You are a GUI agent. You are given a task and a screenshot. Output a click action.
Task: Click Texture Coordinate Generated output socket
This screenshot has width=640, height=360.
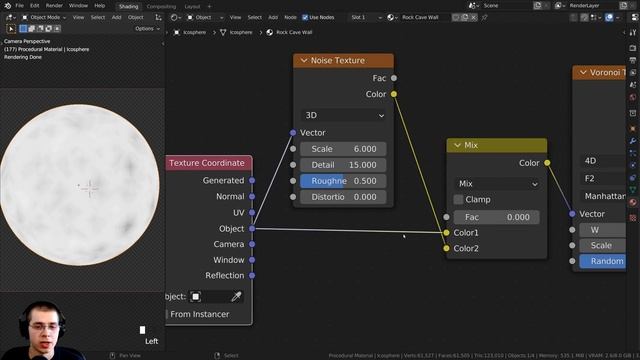252,180
